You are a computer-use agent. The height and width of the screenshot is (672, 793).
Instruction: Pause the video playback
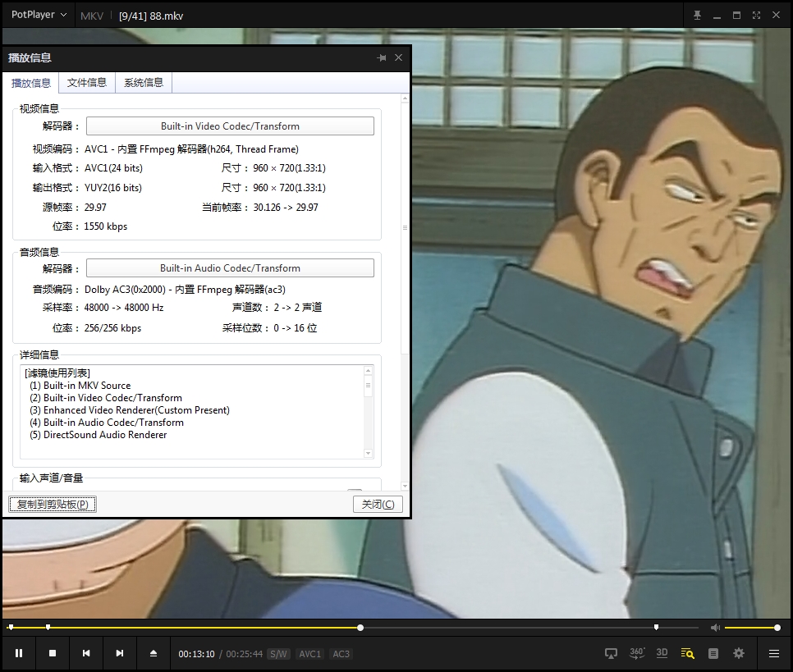coord(19,653)
